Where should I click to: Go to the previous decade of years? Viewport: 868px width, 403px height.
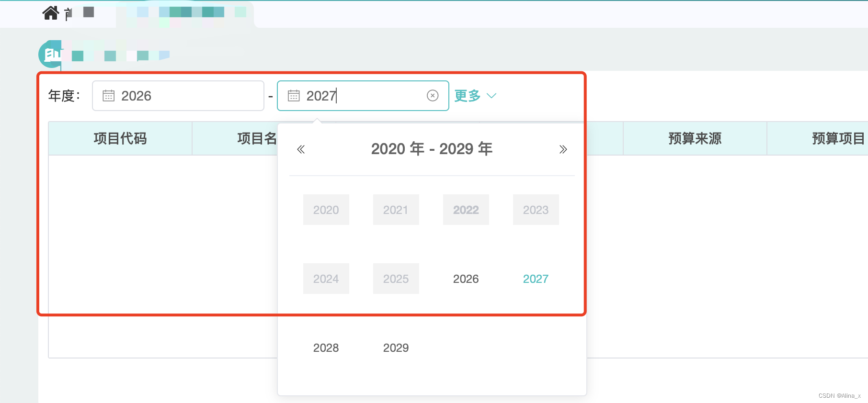pos(301,149)
